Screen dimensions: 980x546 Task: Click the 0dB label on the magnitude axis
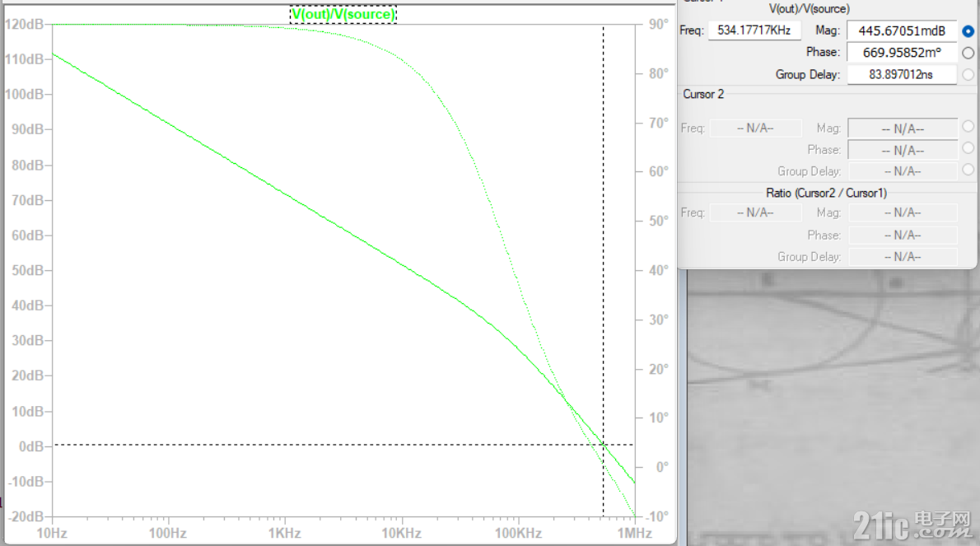pyautogui.click(x=31, y=446)
